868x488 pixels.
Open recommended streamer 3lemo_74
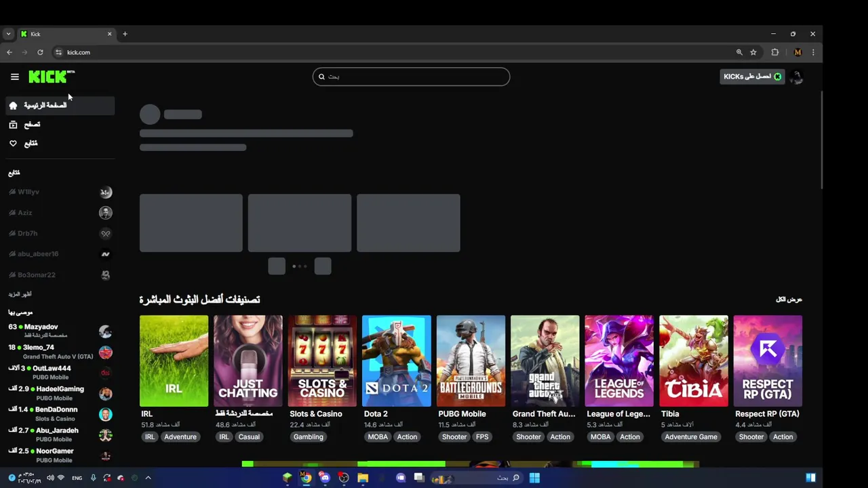pos(60,352)
